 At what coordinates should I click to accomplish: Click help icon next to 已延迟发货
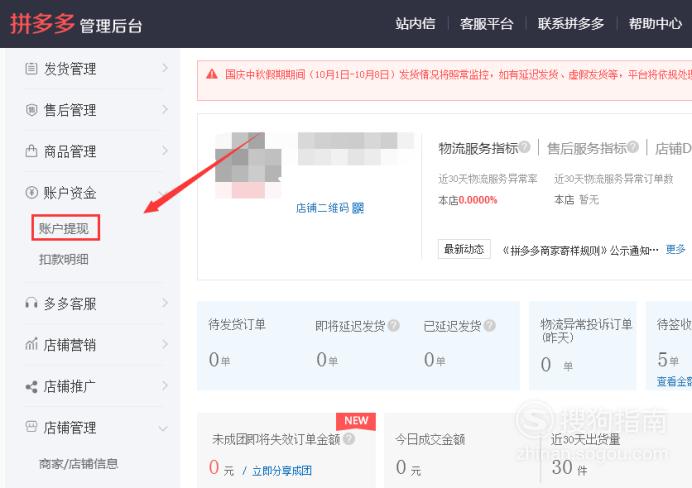(x=489, y=325)
